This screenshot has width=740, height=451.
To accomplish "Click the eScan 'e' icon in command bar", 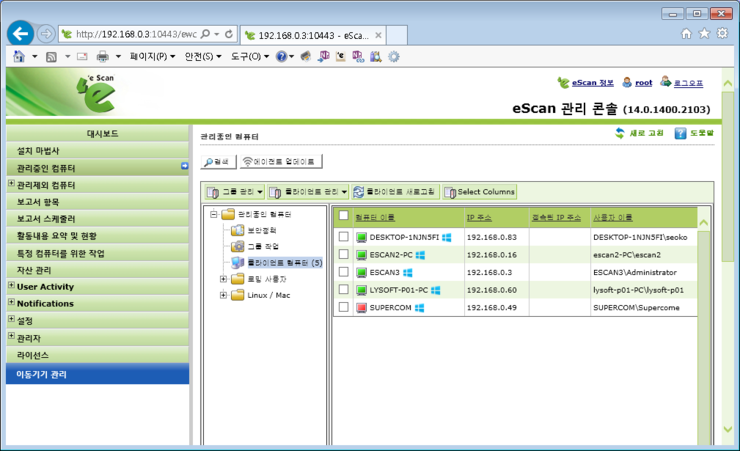I will (340, 57).
